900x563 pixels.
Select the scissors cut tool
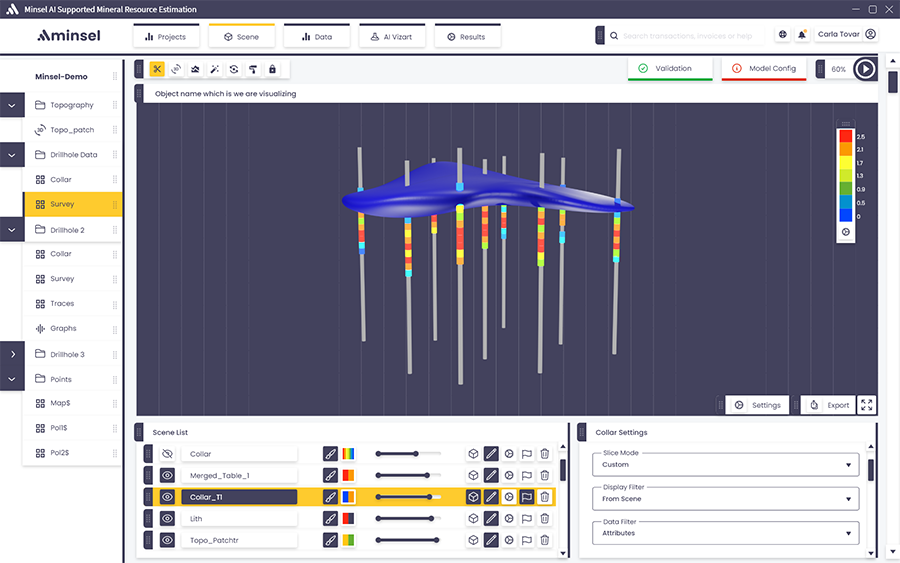point(157,69)
